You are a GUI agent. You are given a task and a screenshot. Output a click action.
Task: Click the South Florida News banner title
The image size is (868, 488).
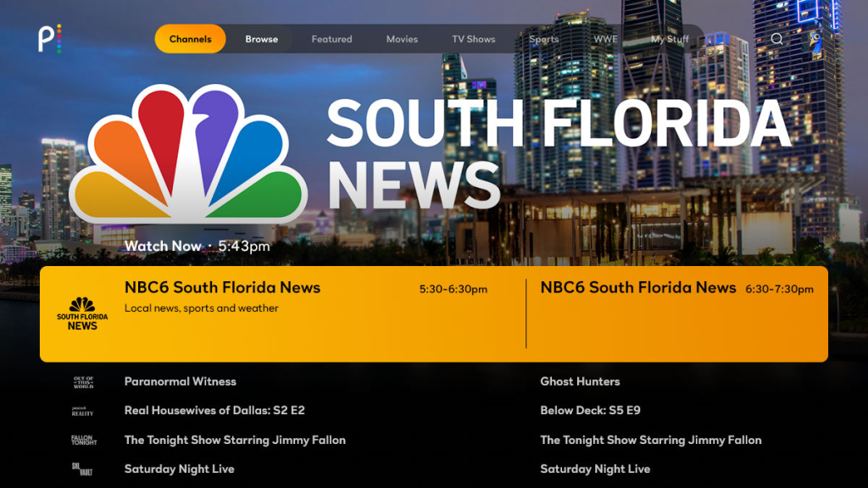(559, 153)
